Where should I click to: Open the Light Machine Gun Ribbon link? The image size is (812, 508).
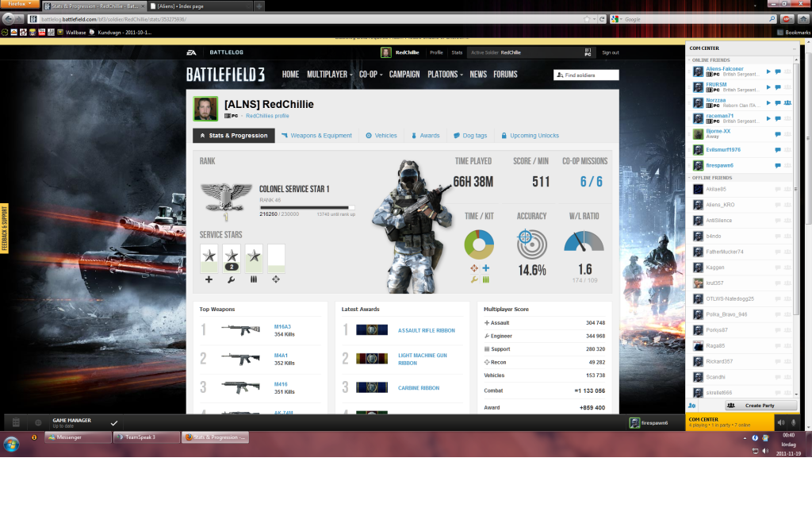(x=422, y=360)
